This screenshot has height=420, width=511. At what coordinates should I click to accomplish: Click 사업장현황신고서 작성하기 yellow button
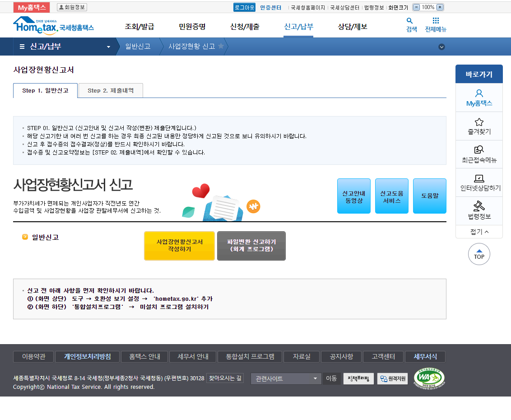180,246
